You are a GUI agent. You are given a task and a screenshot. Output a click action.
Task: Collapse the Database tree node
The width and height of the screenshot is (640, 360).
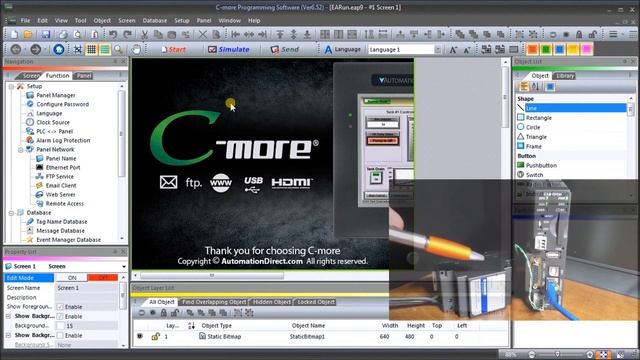[x=11, y=213]
